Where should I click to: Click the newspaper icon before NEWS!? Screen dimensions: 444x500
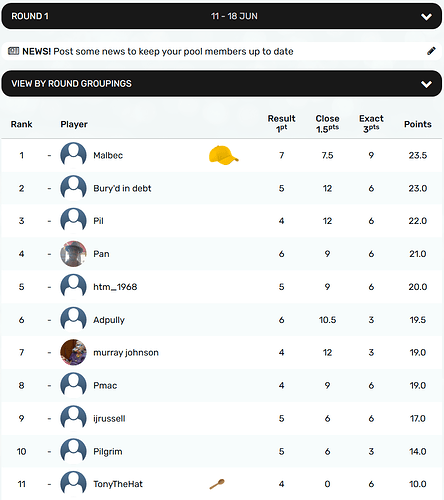(x=13, y=51)
